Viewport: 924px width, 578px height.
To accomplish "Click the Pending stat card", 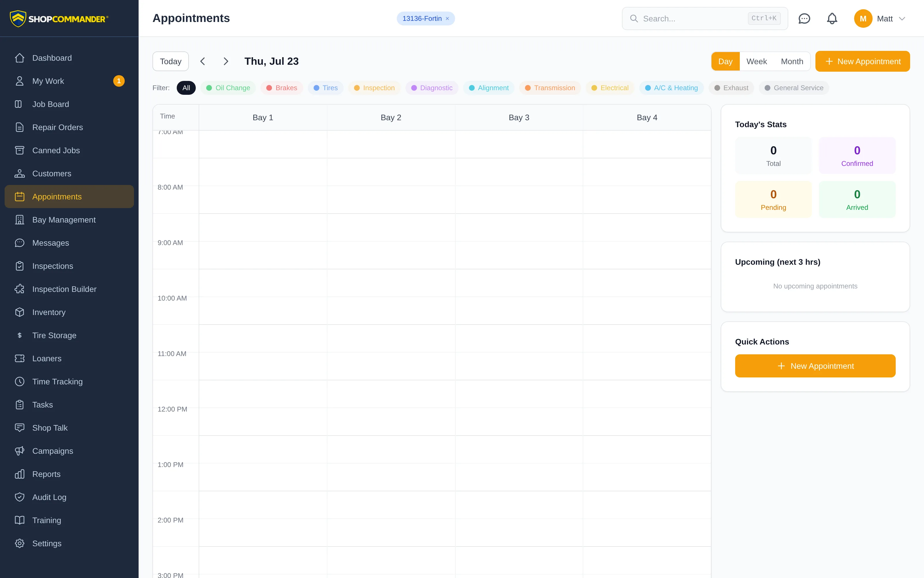I will point(773,199).
